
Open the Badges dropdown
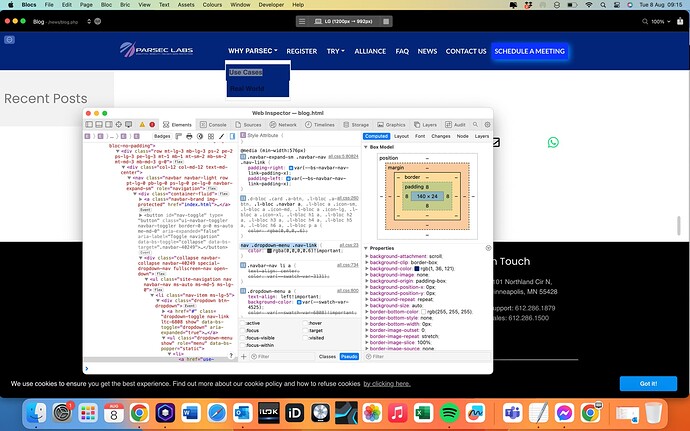point(162,136)
